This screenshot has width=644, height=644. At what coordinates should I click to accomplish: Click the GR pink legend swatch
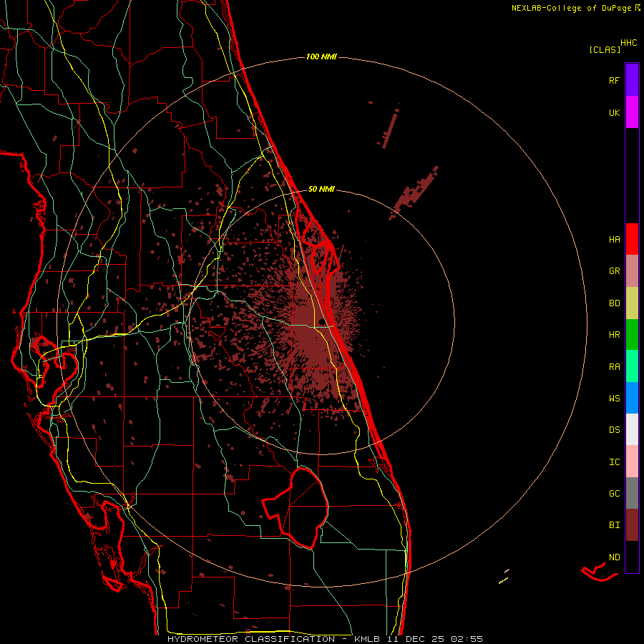pyautogui.click(x=632, y=270)
